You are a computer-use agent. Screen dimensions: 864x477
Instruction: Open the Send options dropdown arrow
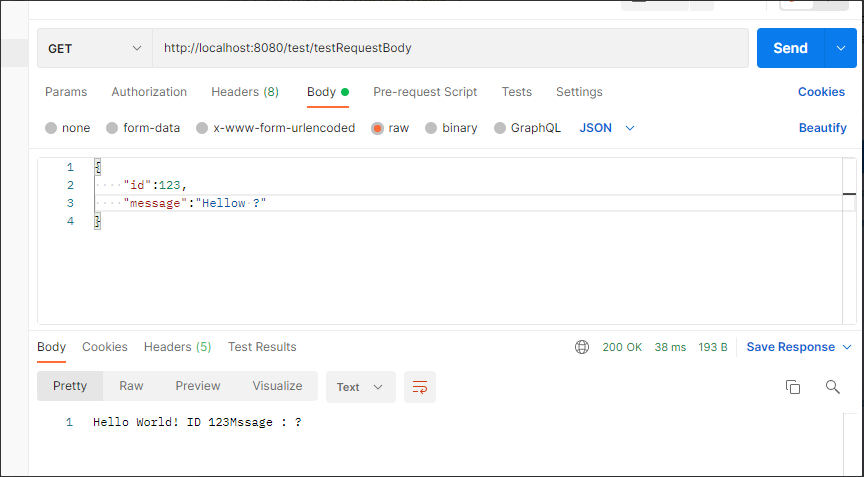point(841,48)
